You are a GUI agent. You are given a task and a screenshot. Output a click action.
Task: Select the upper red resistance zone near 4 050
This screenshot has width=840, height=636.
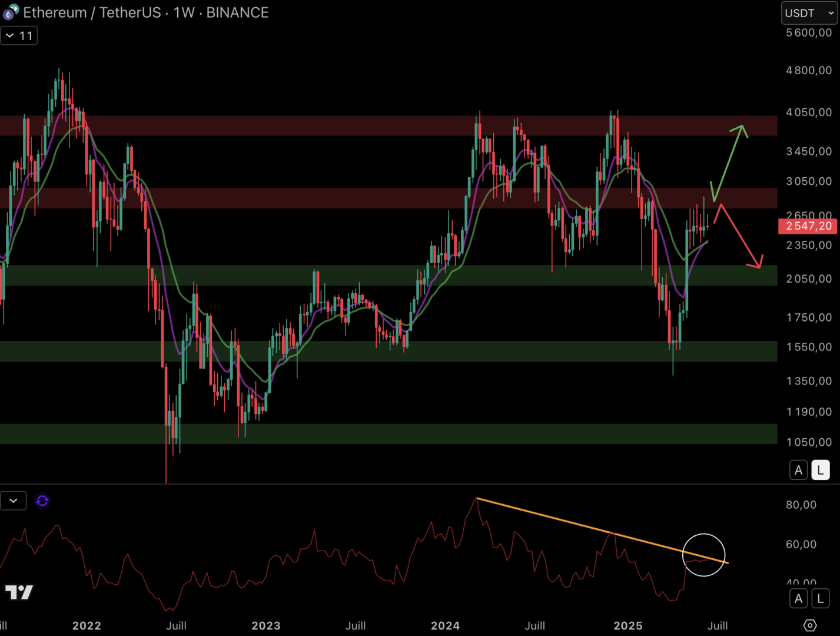coord(389,125)
